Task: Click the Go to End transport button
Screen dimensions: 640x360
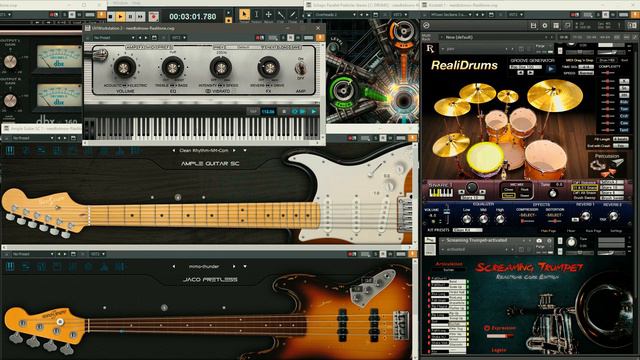Action: pos(140,16)
